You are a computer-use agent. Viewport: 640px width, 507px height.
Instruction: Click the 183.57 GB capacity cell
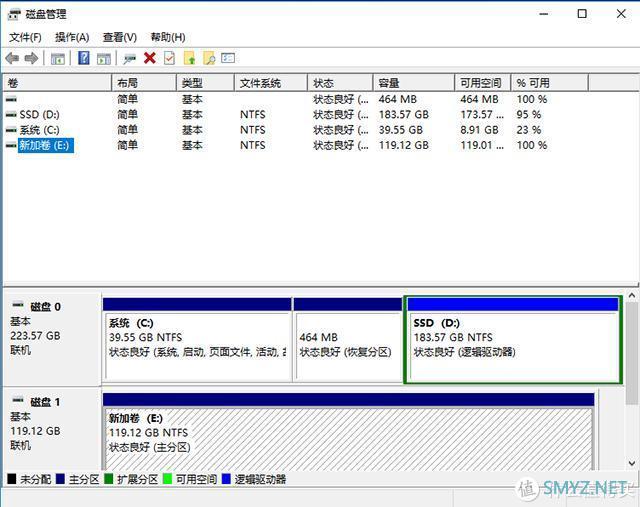point(404,115)
